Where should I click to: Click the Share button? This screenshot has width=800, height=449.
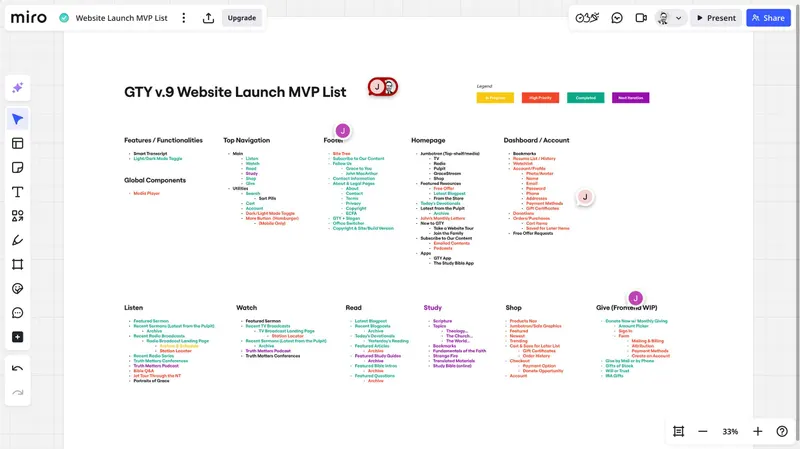tap(768, 18)
